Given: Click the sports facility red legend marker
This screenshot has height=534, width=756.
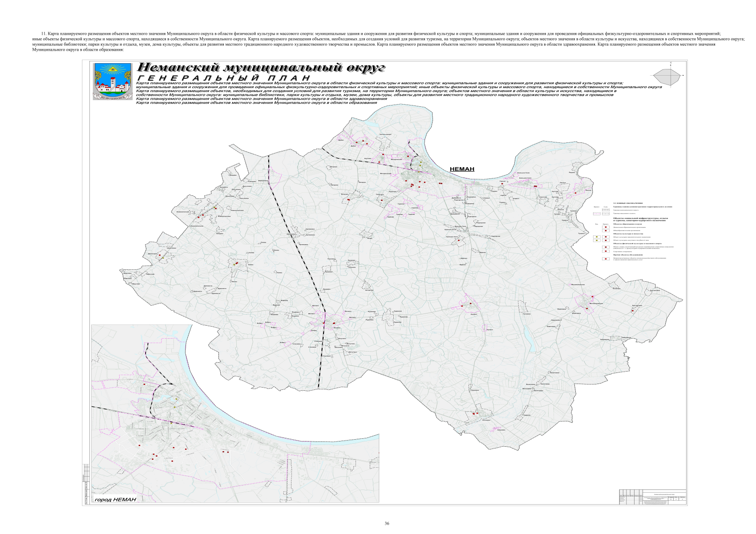Looking at the screenshot, I should point(606,251).
